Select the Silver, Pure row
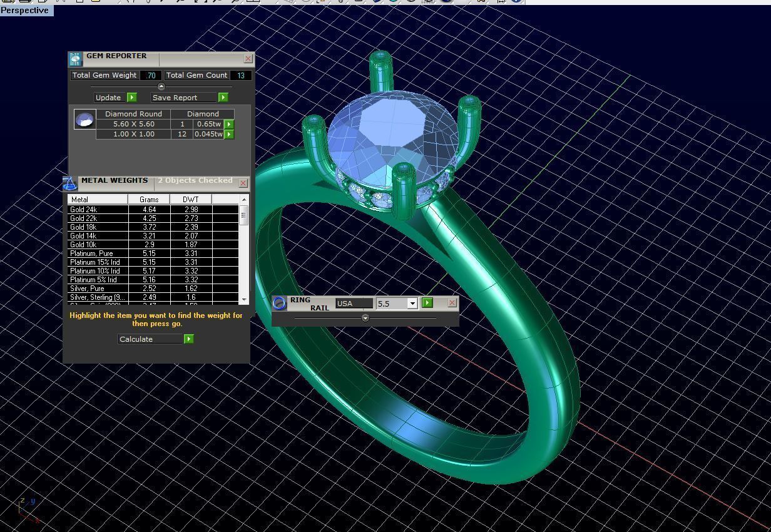 tap(153, 289)
